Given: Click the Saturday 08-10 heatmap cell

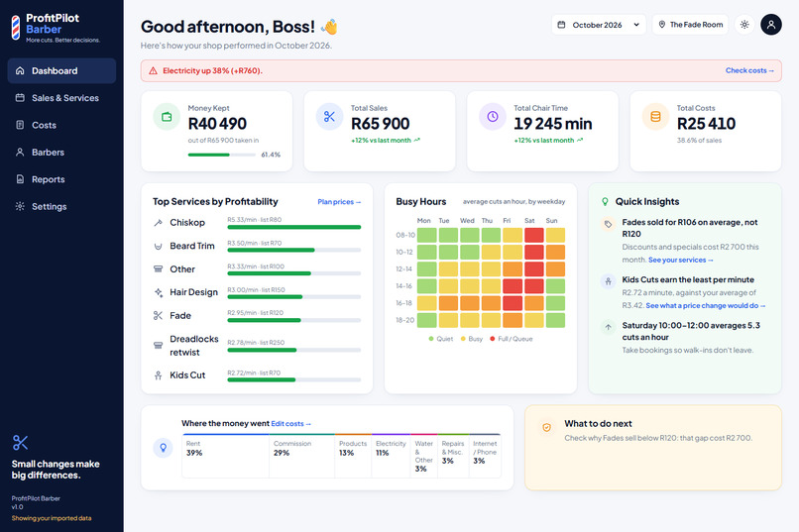Looking at the screenshot, I should [x=534, y=235].
